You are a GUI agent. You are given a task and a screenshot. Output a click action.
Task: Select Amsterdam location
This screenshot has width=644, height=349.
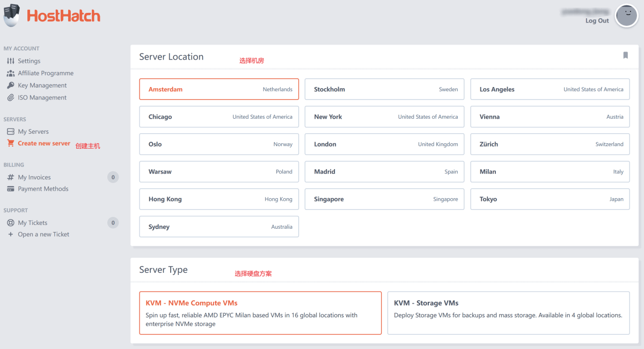219,89
